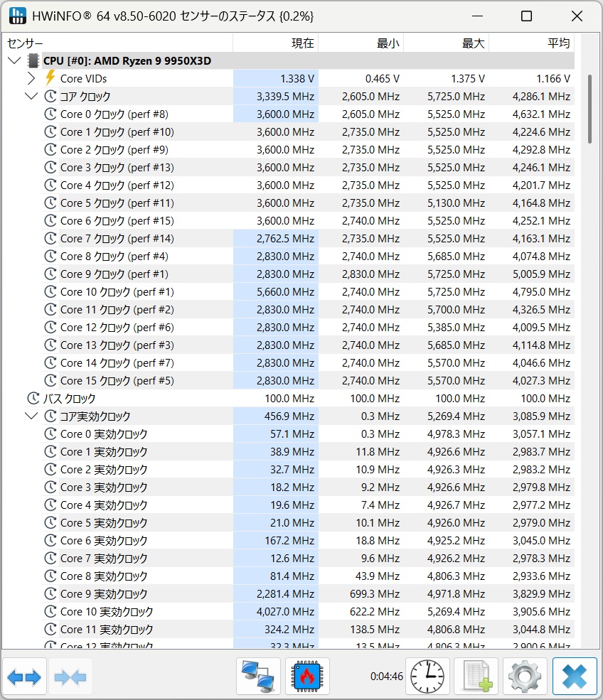Click the 0:04:46 elapsed time readout

(x=386, y=677)
